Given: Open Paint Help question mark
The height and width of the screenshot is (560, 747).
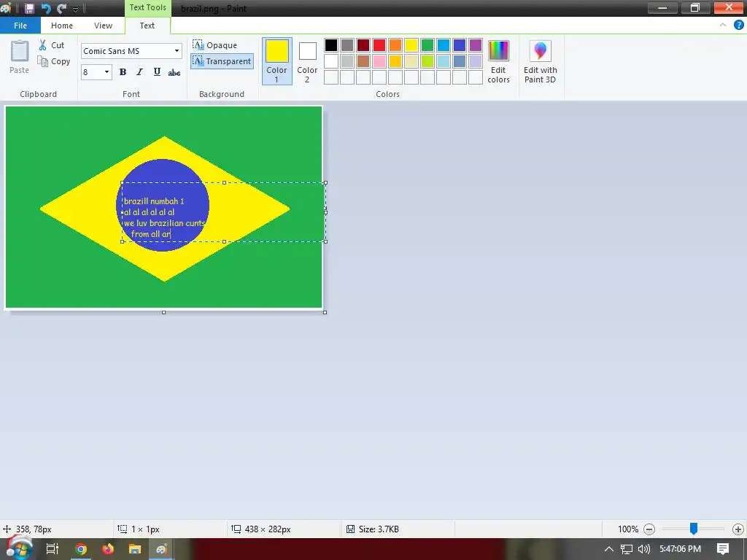Looking at the screenshot, I should [x=738, y=26].
